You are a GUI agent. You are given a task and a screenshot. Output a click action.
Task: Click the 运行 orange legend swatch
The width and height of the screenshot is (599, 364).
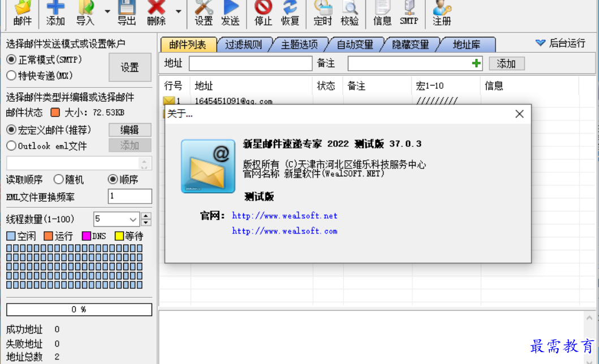tap(48, 236)
